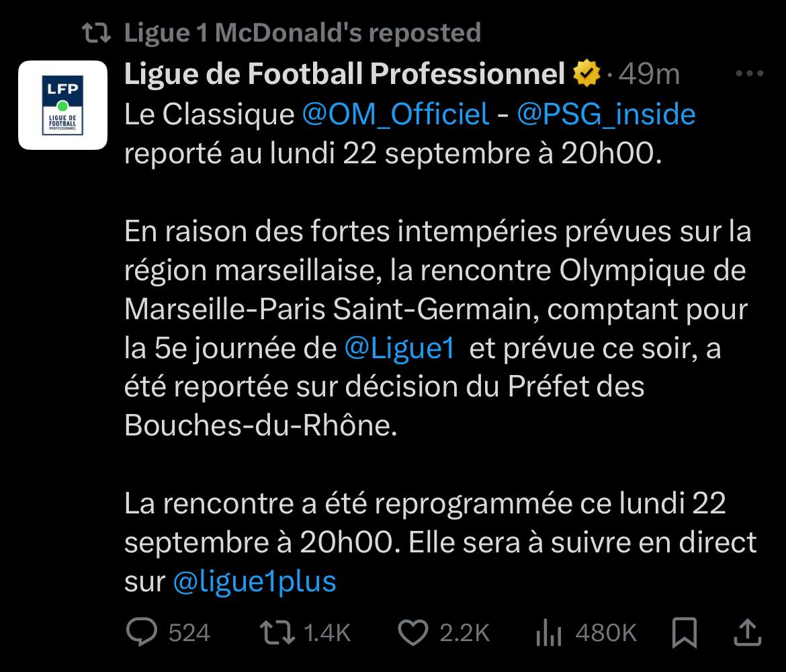Click the 49m timestamp

pos(649,75)
